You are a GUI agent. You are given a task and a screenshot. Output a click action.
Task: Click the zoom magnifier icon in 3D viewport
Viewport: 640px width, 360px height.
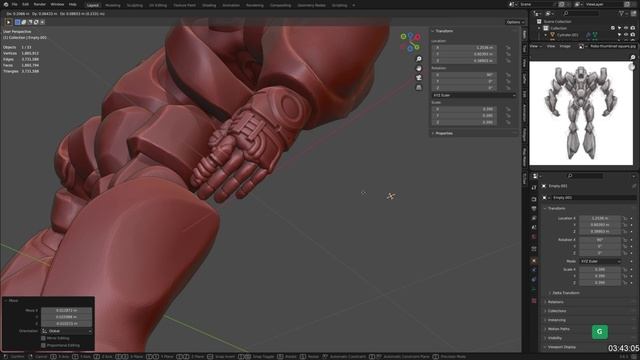pos(419,59)
